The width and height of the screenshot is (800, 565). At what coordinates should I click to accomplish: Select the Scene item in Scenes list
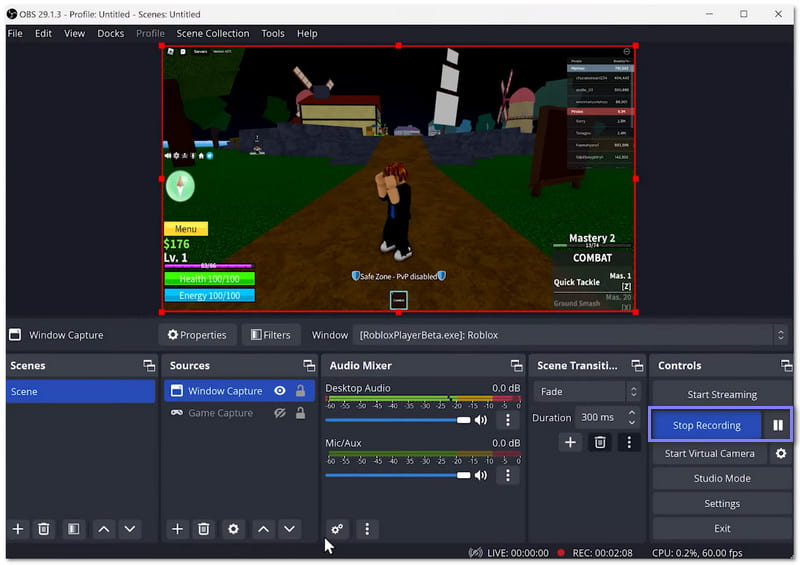(x=81, y=391)
